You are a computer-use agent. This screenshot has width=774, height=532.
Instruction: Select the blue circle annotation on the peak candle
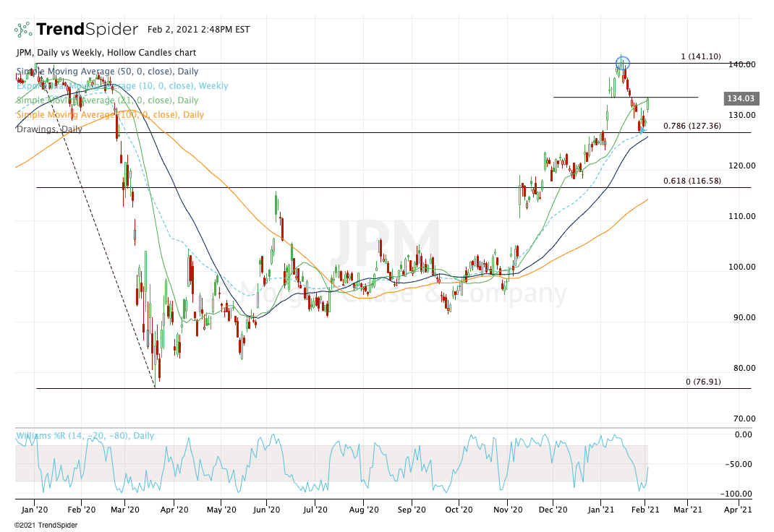(x=621, y=64)
